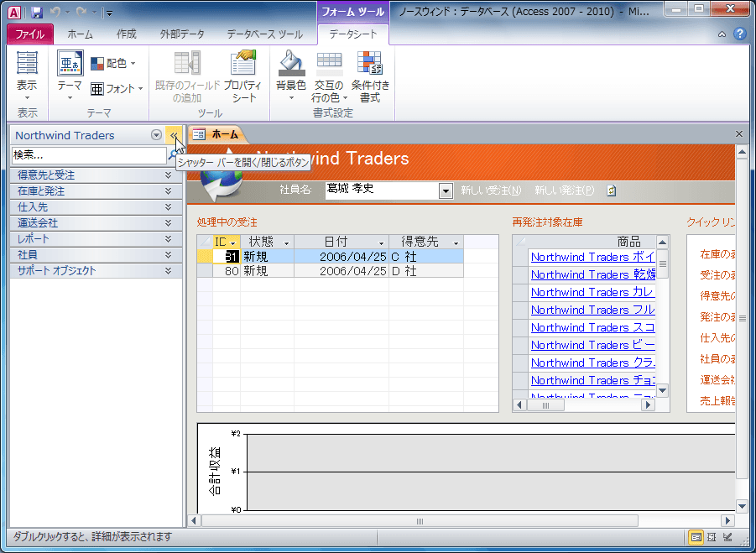Image resolution: width=756 pixels, height=553 pixels.
Task: Click the Access application icon in title bar
Action: tap(14, 12)
